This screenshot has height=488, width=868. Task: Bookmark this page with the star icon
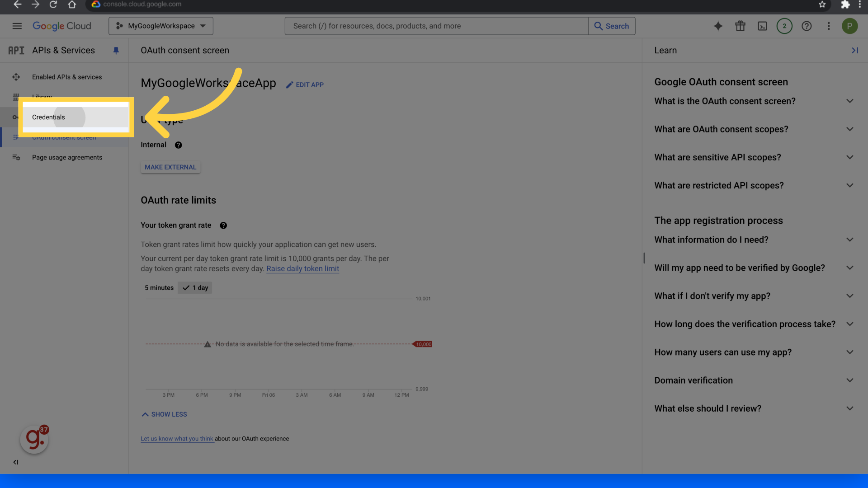(822, 5)
